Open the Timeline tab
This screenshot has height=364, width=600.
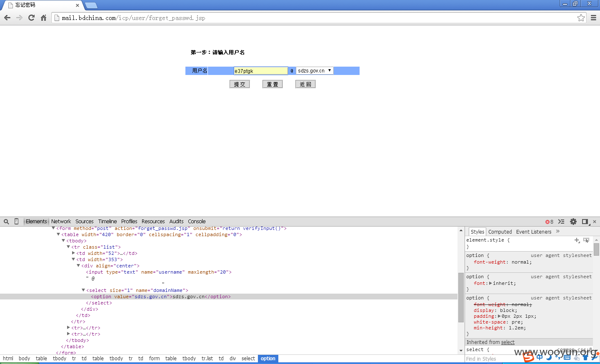pyautogui.click(x=107, y=222)
